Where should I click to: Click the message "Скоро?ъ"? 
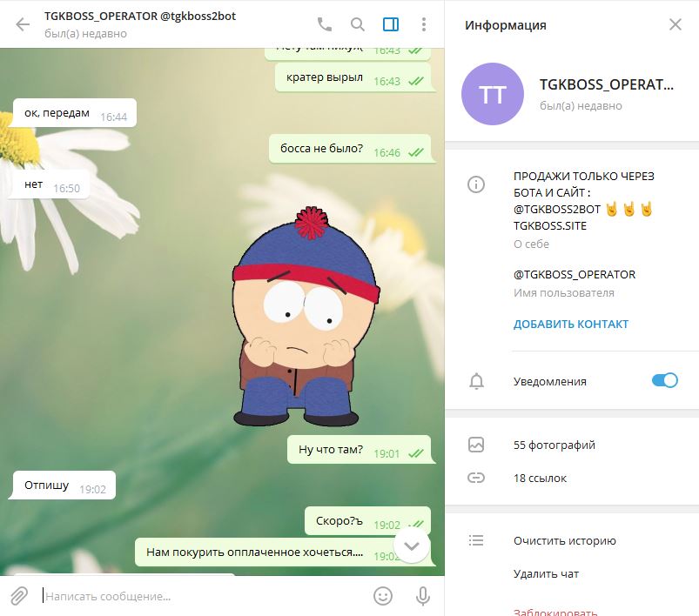[367, 520]
